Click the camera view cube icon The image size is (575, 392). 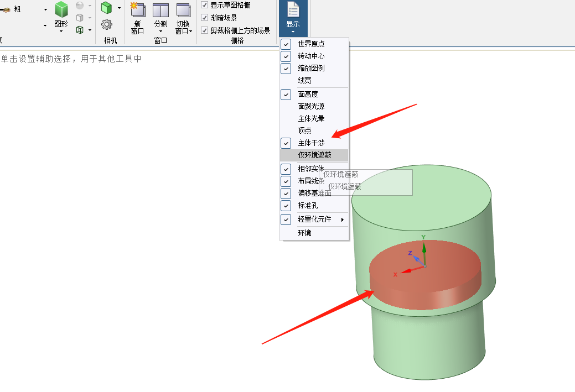point(106,8)
